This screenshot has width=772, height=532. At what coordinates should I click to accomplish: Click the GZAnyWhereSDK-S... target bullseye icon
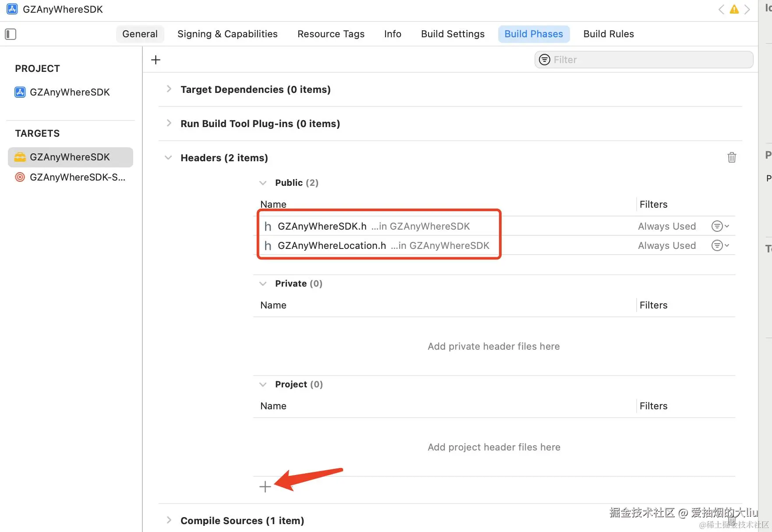(20, 177)
